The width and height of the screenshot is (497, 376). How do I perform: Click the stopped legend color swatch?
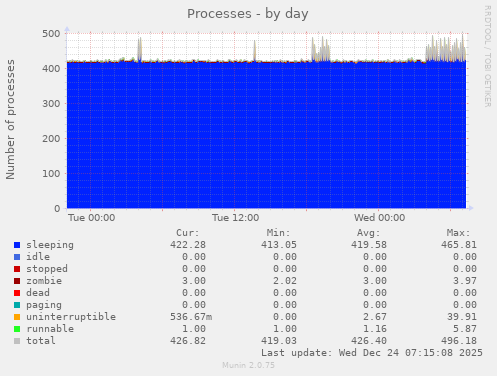17,269
